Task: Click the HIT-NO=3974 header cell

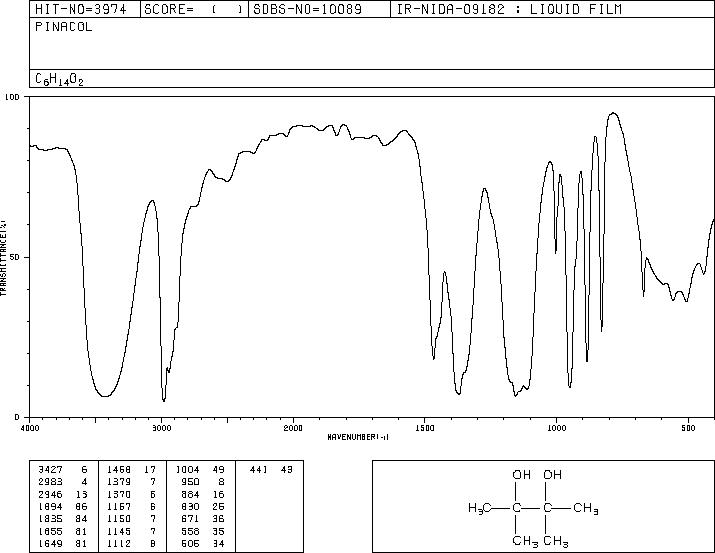Action: [85, 9]
